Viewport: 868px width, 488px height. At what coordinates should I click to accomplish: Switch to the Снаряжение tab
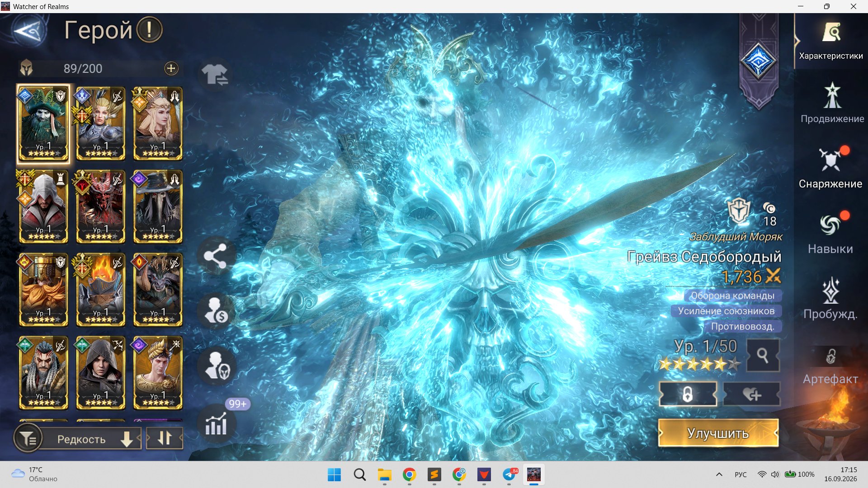click(x=830, y=168)
